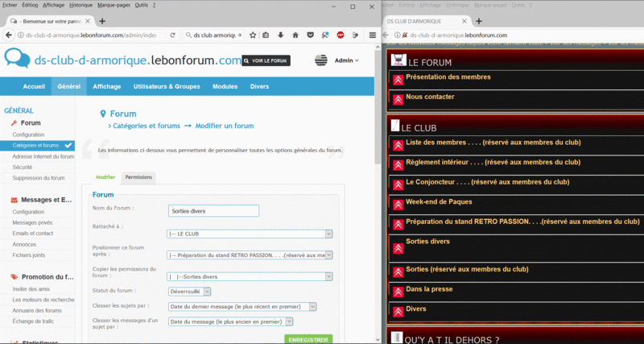Open the downloads arrow icon
Viewport: 644px width, 344px height.
pyautogui.click(x=281, y=35)
